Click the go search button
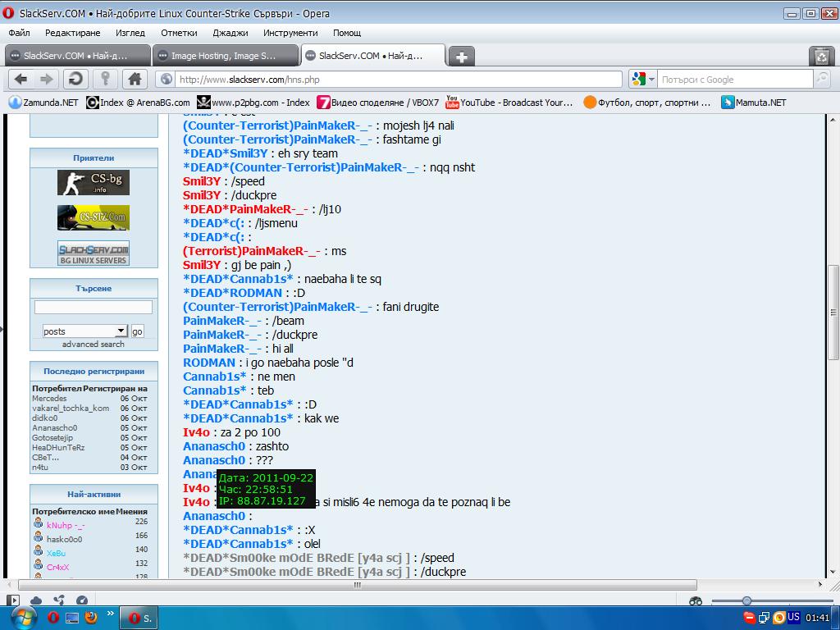The image size is (840, 630). [137, 331]
